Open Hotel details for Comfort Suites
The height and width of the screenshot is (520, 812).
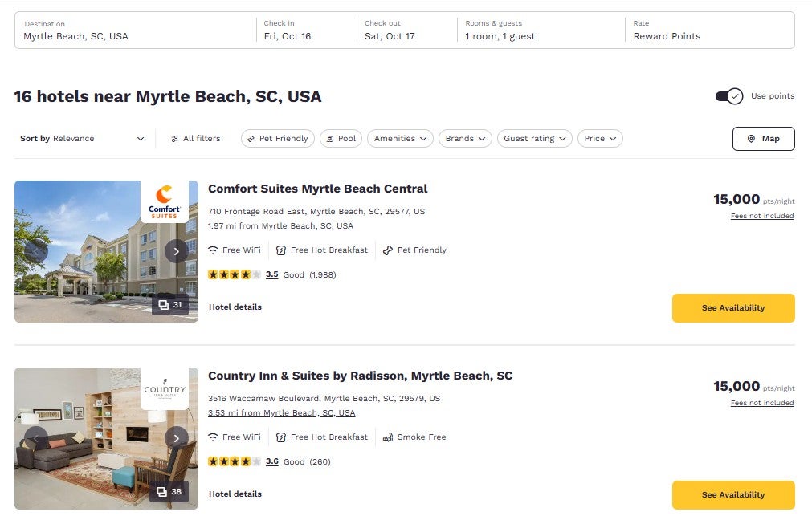(x=235, y=307)
